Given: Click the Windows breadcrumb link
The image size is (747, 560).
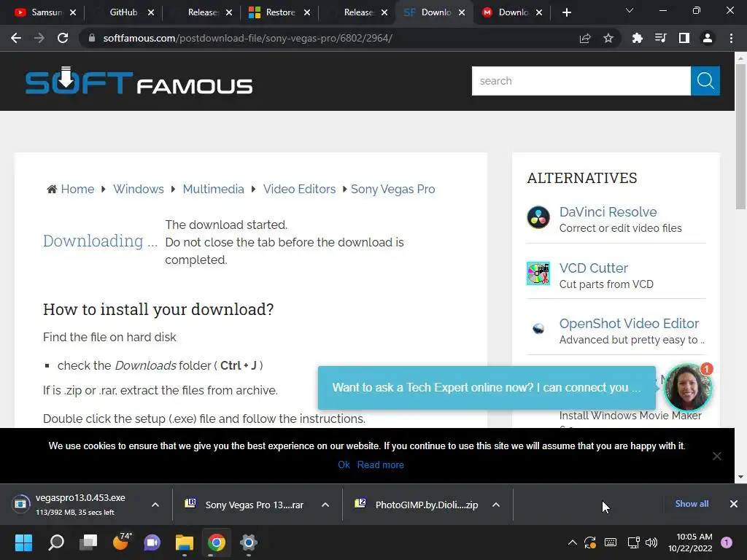Looking at the screenshot, I should tap(138, 189).
